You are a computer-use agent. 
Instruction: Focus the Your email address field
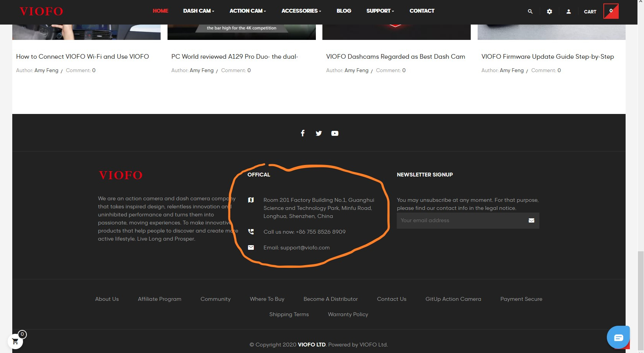point(460,221)
